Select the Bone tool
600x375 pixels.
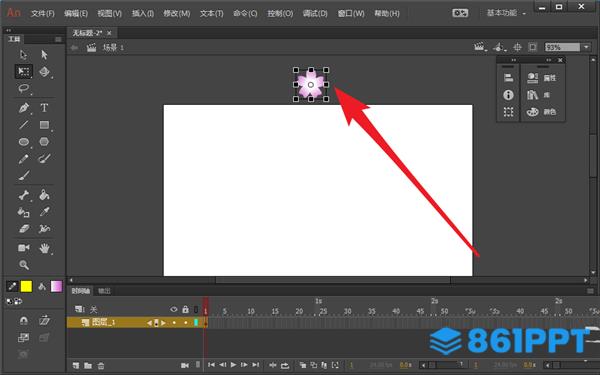(24, 195)
